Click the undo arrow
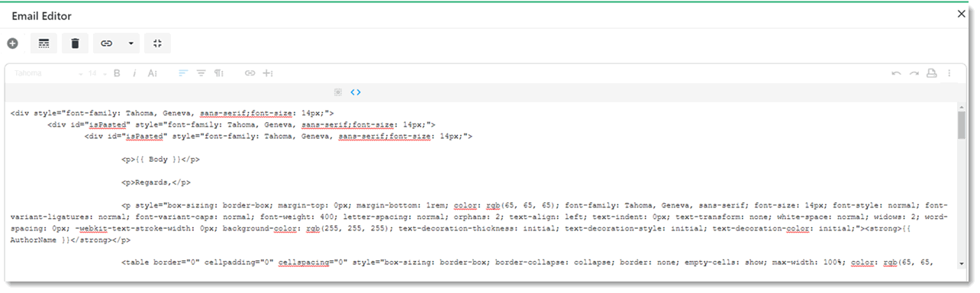Image resolution: width=980 pixels, height=293 pixels. tap(897, 73)
